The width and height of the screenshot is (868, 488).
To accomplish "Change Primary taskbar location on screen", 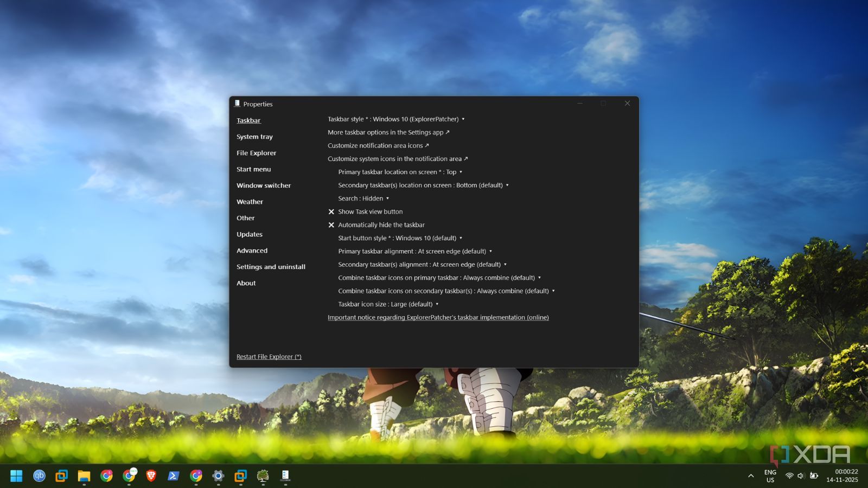I will coord(400,172).
